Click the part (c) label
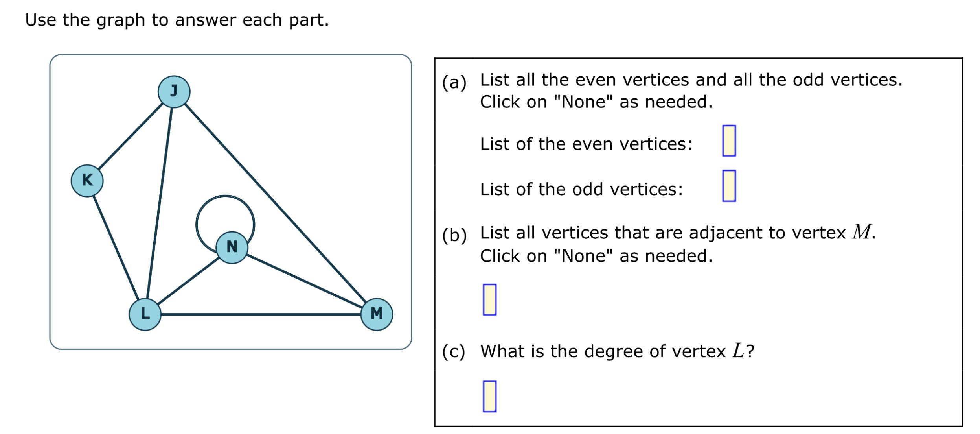The height and width of the screenshot is (434, 980). click(453, 351)
